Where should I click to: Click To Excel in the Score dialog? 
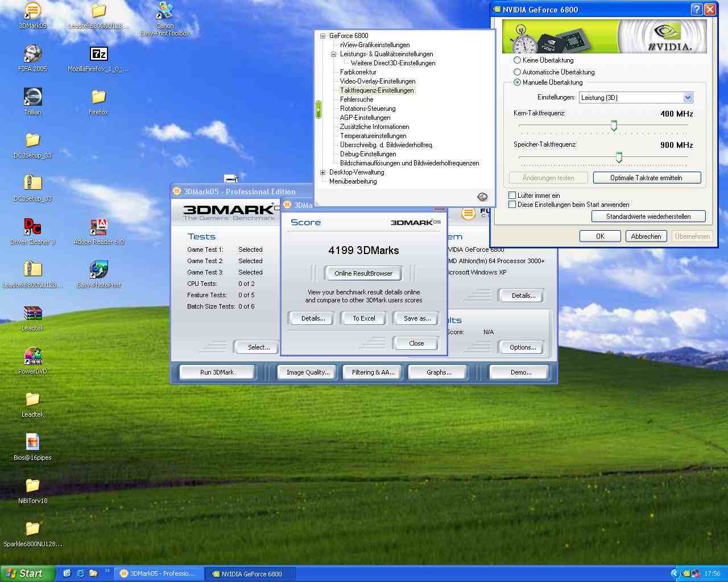(x=364, y=318)
